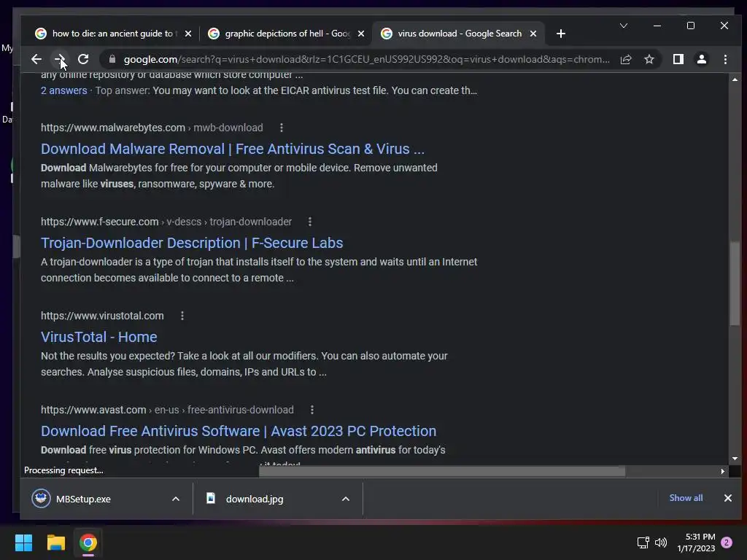The height and width of the screenshot is (560, 747).
Task: Click 'Processing request...' status text
Action: click(x=63, y=470)
